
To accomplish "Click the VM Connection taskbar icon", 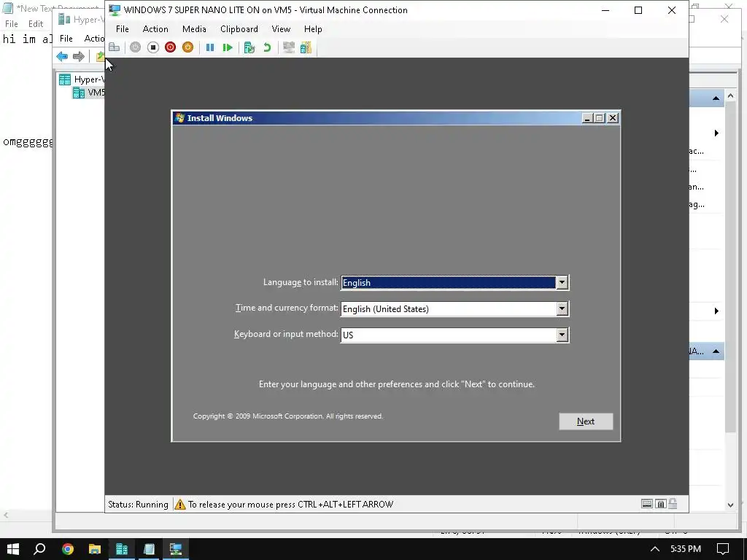I will pyautogui.click(x=176, y=549).
